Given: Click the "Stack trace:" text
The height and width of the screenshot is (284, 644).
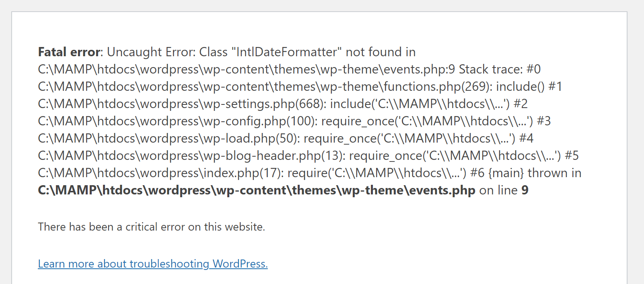Looking at the screenshot, I should [491, 69].
